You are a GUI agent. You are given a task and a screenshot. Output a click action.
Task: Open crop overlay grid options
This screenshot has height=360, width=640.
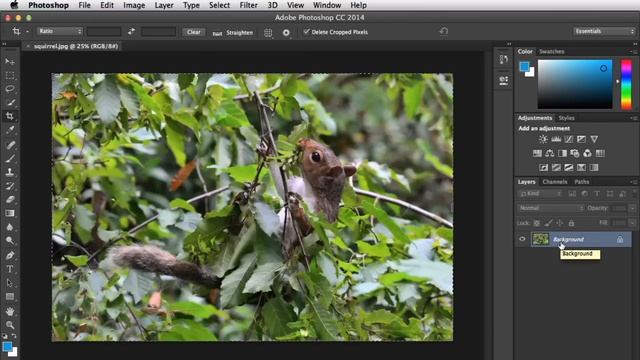pyautogui.click(x=268, y=33)
